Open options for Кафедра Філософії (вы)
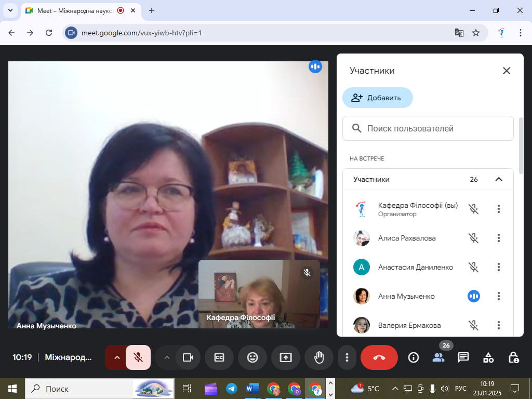 pyautogui.click(x=498, y=209)
